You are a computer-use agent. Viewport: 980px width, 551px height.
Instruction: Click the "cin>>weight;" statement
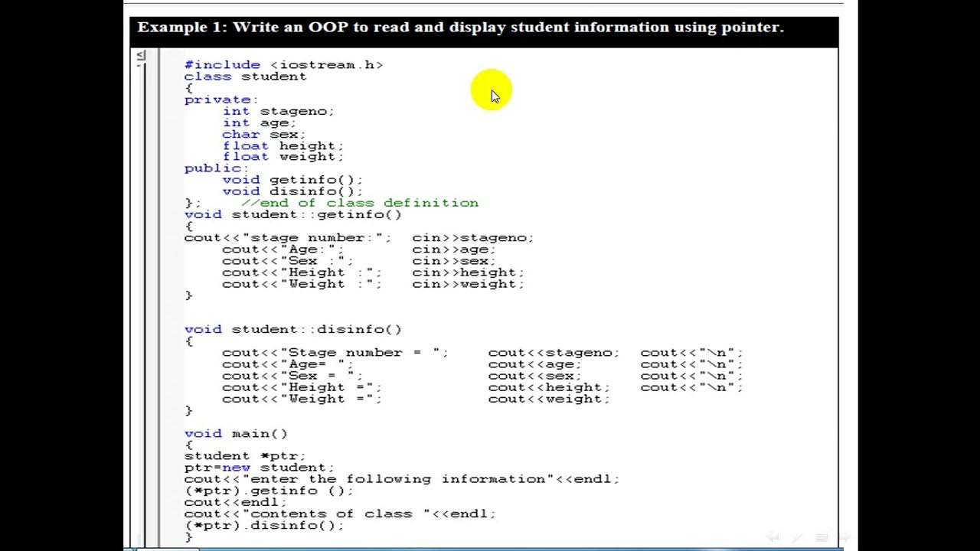click(469, 284)
